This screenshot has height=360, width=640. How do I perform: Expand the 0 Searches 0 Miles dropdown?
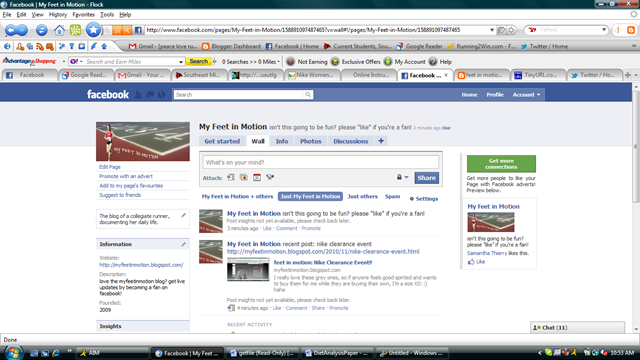point(278,62)
